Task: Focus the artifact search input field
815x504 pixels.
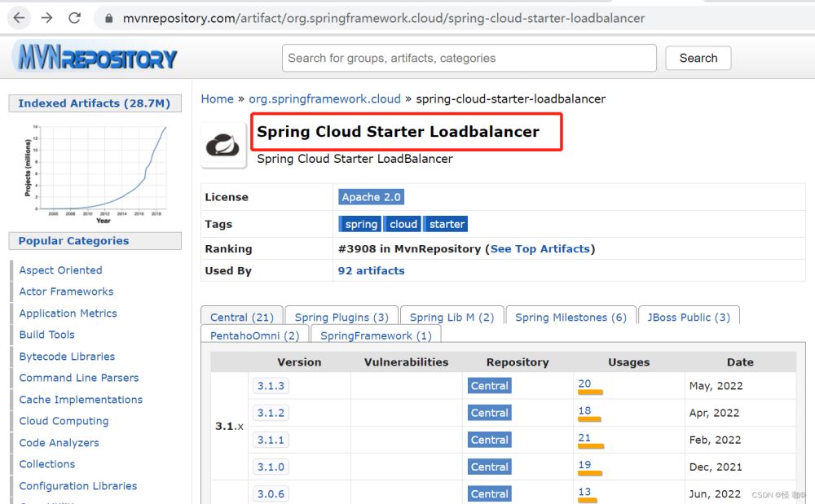Action: click(469, 58)
